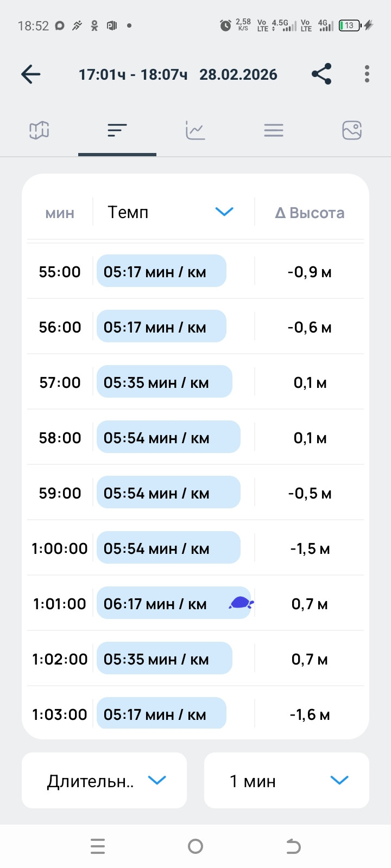Tap the turtle slowest-split icon
The width and height of the screenshot is (391, 868).
(x=241, y=603)
